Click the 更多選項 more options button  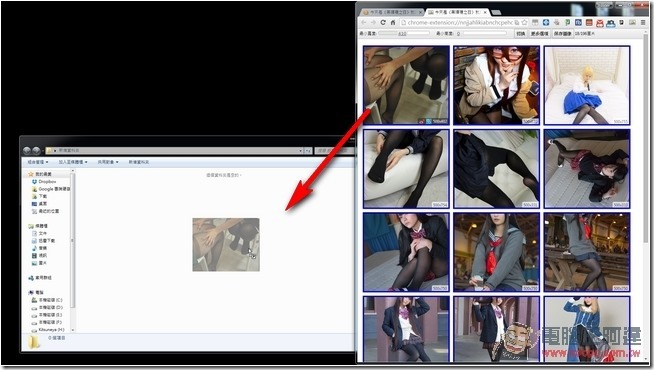pyautogui.click(x=539, y=33)
